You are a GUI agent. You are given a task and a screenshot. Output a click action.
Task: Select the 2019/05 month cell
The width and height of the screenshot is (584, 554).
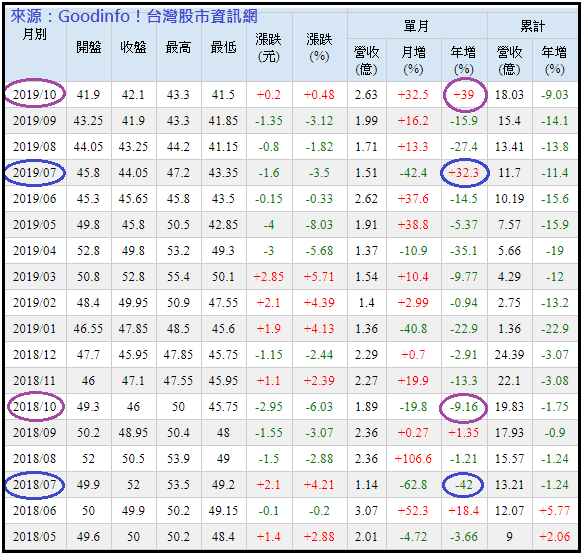(x=35, y=225)
